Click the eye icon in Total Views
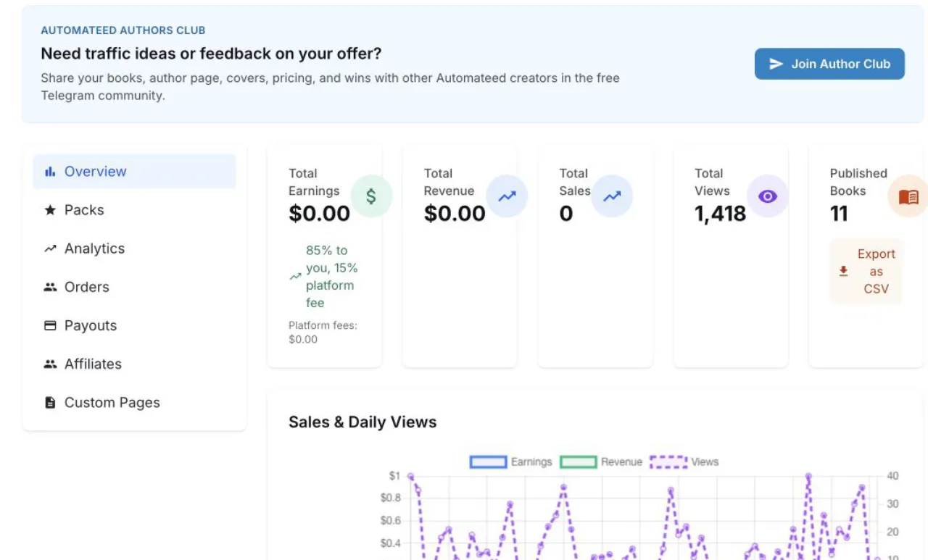Image resolution: width=928 pixels, height=560 pixels. pos(767,196)
